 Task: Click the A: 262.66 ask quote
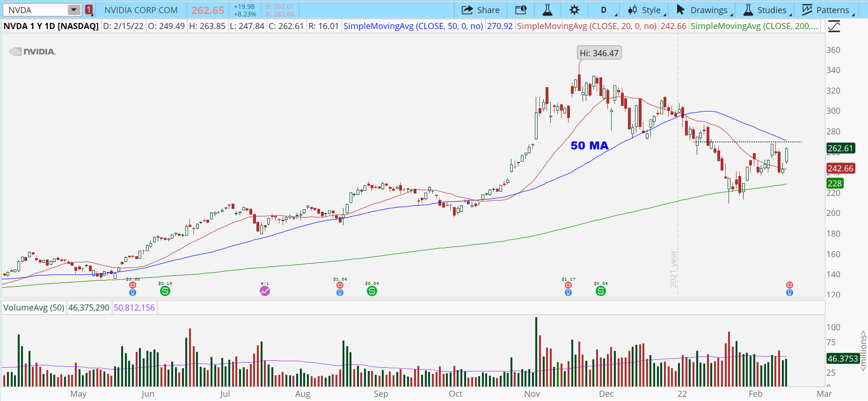[280, 14]
